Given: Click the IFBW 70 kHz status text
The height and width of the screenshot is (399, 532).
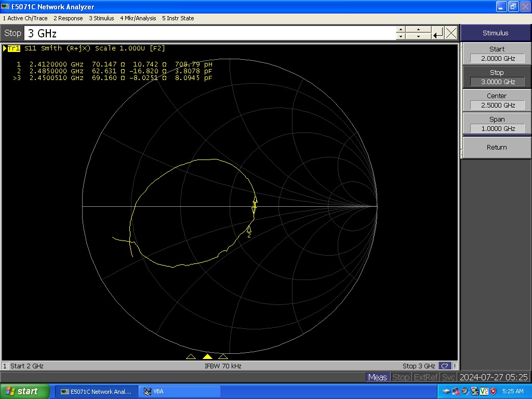Looking at the screenshot, I should (223, 366).
